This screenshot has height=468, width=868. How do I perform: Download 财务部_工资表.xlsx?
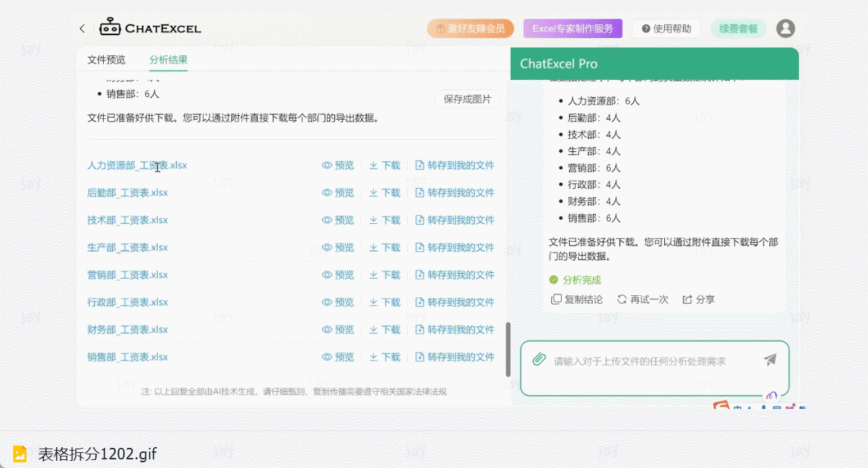coord(385,330)
